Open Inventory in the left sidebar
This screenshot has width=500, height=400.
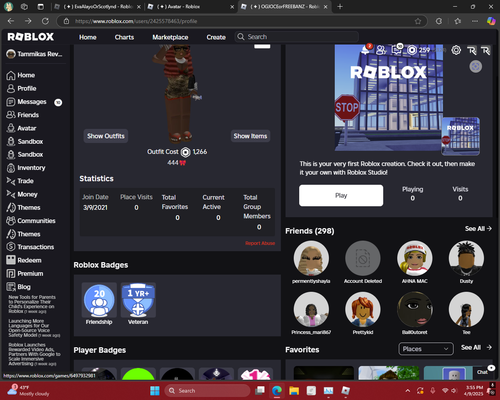26,168
